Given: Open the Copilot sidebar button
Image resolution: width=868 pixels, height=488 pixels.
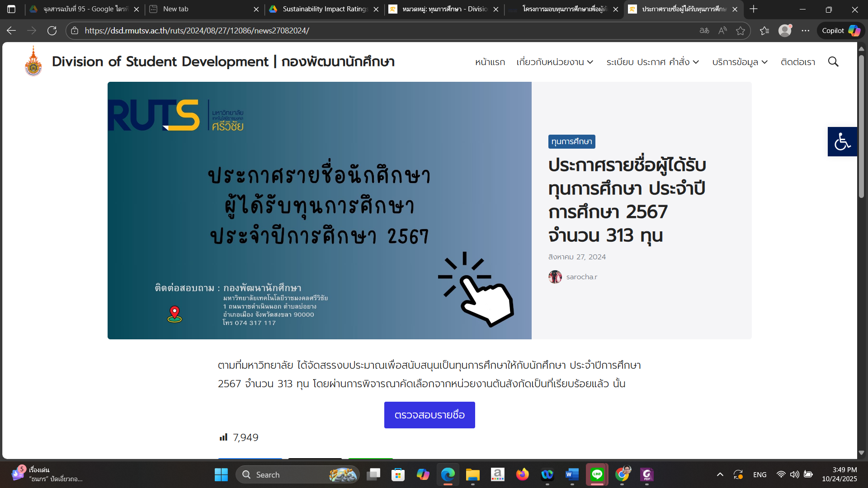Looking at the screenshot, I should coord(840,31).
